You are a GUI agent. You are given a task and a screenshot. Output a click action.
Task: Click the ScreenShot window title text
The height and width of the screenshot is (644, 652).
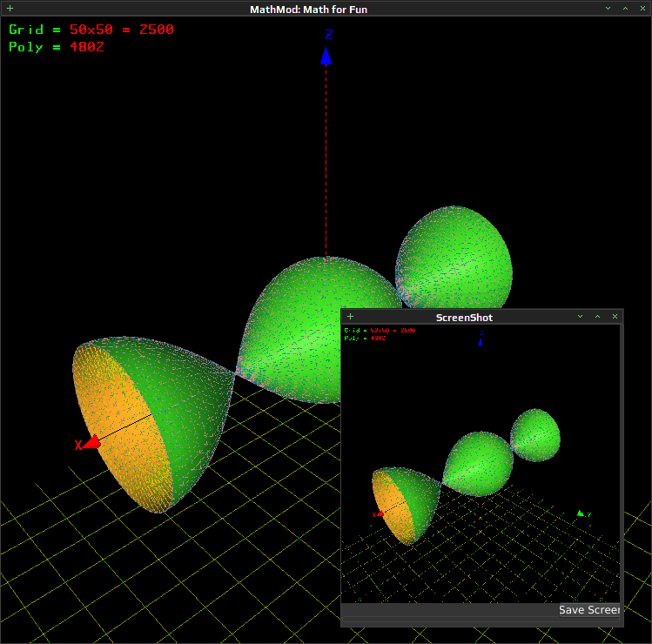tap(464, 318)
